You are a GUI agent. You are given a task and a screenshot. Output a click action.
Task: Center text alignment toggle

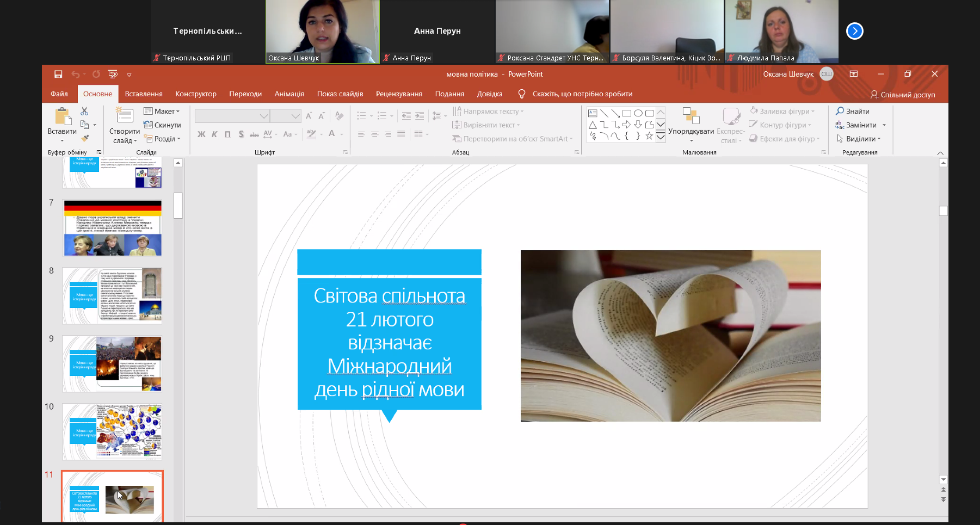[374, 134]
